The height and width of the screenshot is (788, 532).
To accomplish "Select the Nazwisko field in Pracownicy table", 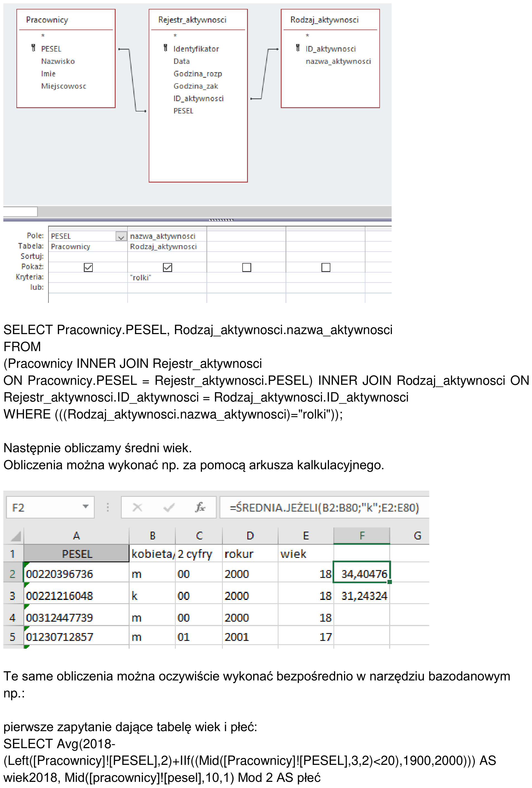I will [x=58, y=61].
